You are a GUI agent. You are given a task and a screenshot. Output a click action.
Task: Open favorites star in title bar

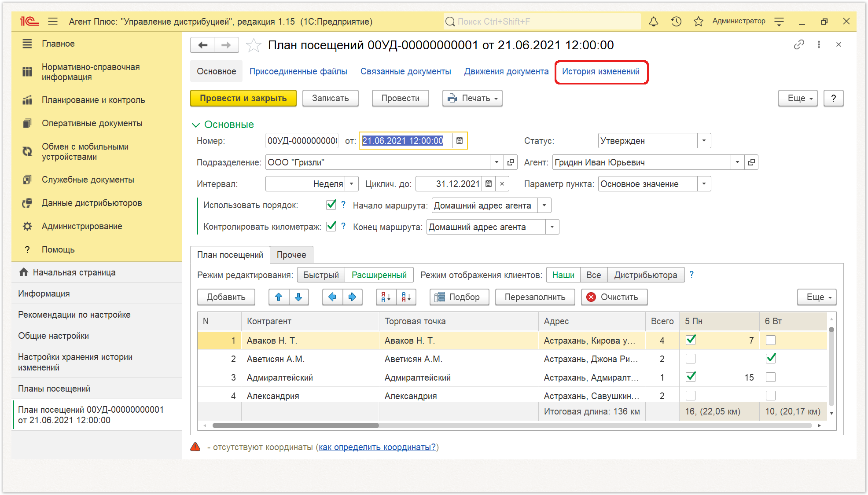[x=699, y=21]
